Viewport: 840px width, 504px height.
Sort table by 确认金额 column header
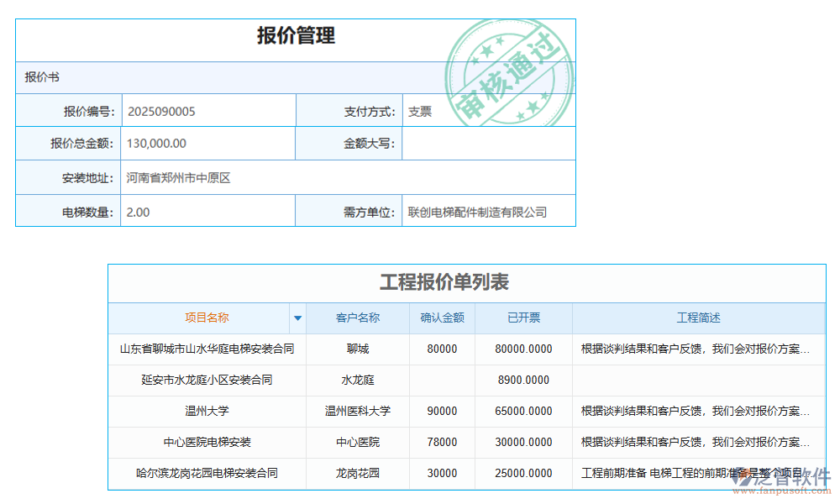(x=442, y=318)
